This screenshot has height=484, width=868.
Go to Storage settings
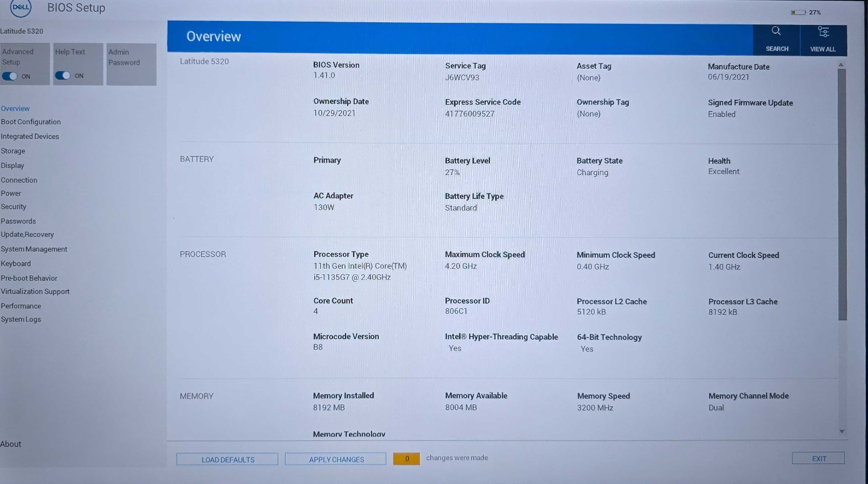[13, 151]
